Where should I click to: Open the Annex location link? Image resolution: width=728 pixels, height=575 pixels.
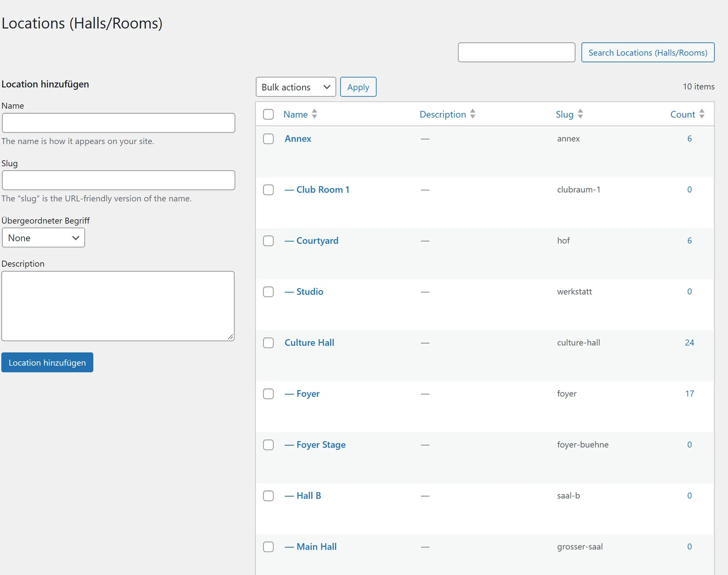tap(298, 139)
